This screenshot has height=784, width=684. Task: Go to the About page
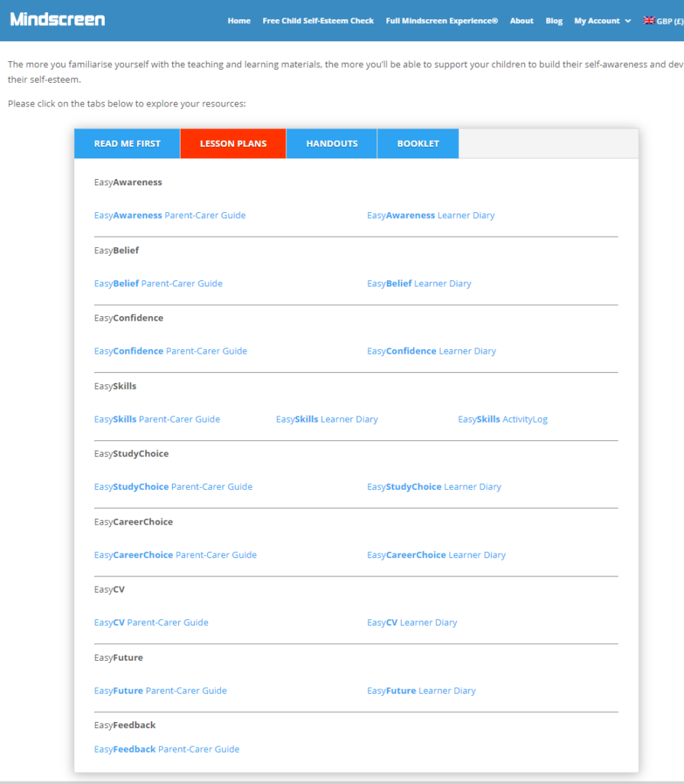coord(521,21)
